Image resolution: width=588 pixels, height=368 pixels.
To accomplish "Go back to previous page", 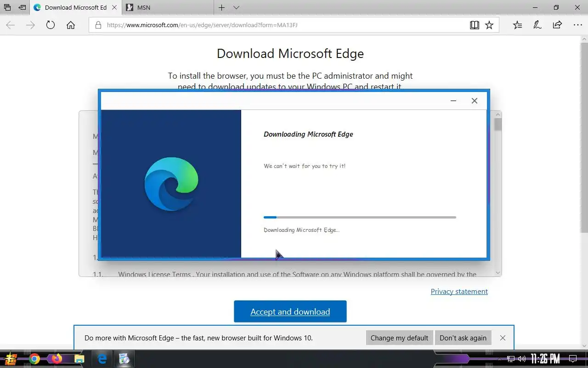I will (10, 25).
